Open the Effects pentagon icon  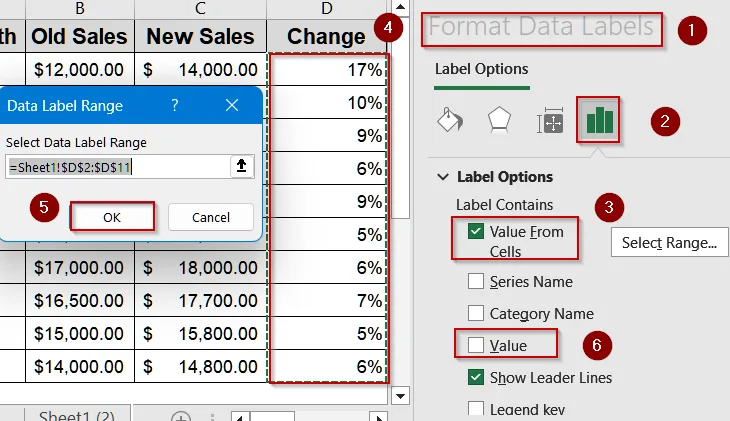[499, 120]
